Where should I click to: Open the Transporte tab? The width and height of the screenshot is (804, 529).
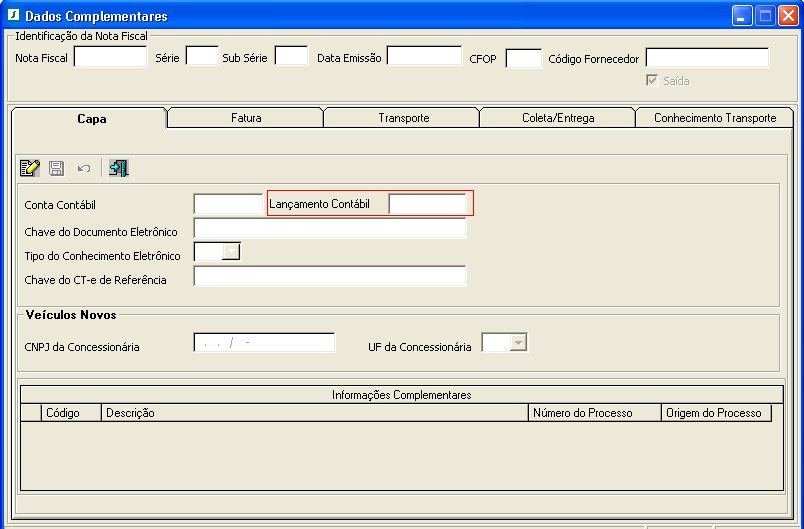[x=403, y=118]
